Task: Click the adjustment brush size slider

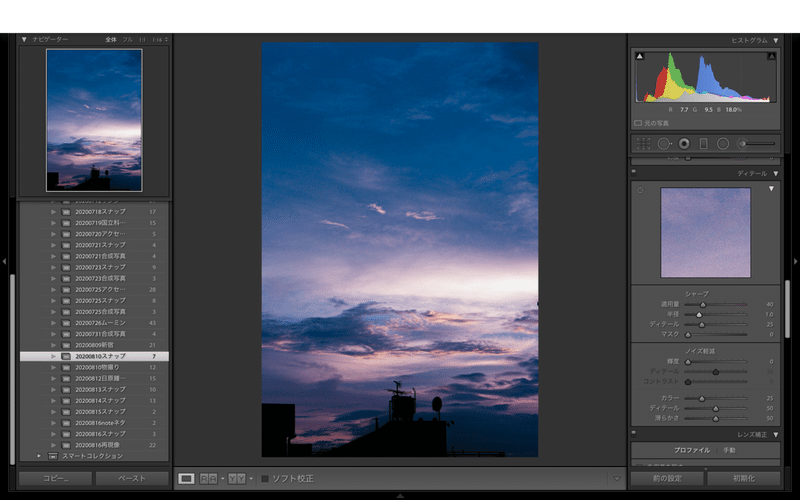Action: 760,144
